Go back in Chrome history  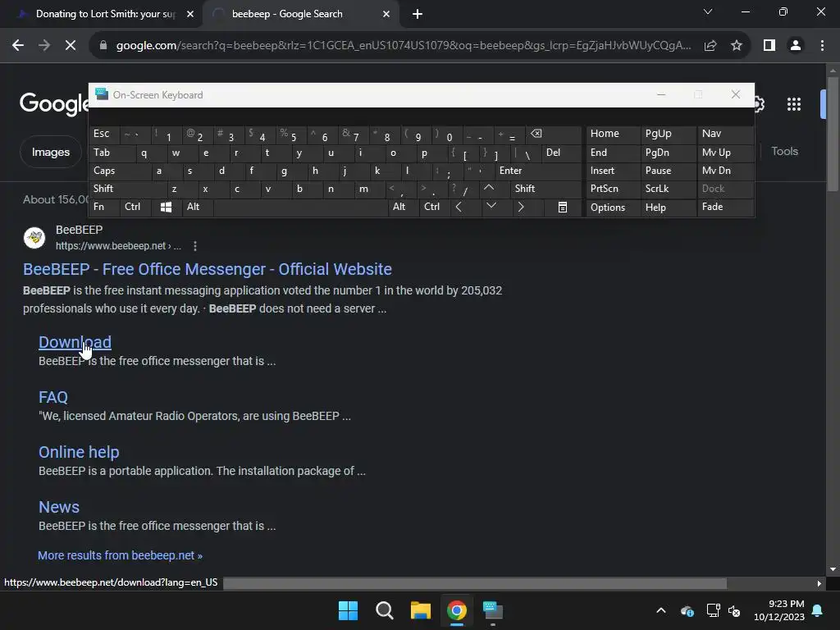[x=18, y=46]
